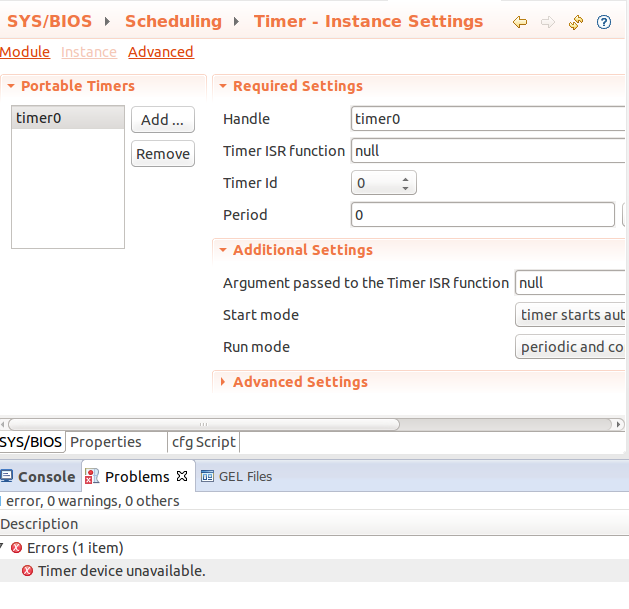629x609 pixels.
Task: Click the Console monitor icon
Action: (x=6, y=476)
